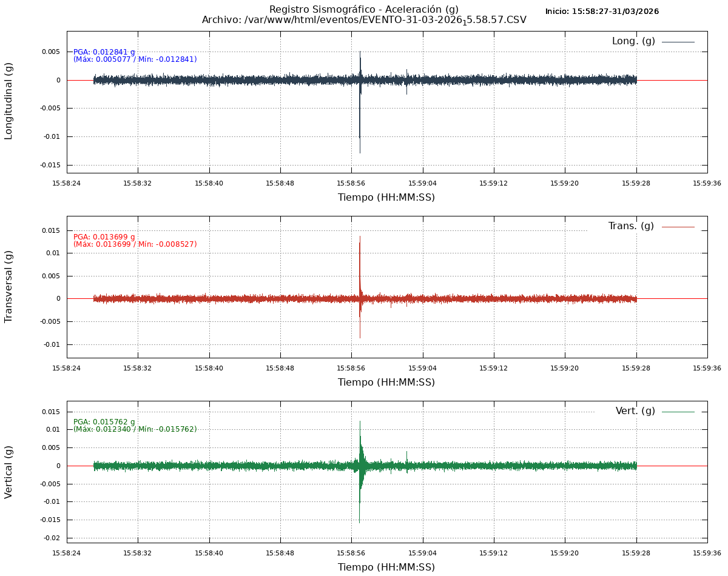Click the 15:59:04 tick on the transversal plot
The image size is (728, 576).
click(422, 368)
